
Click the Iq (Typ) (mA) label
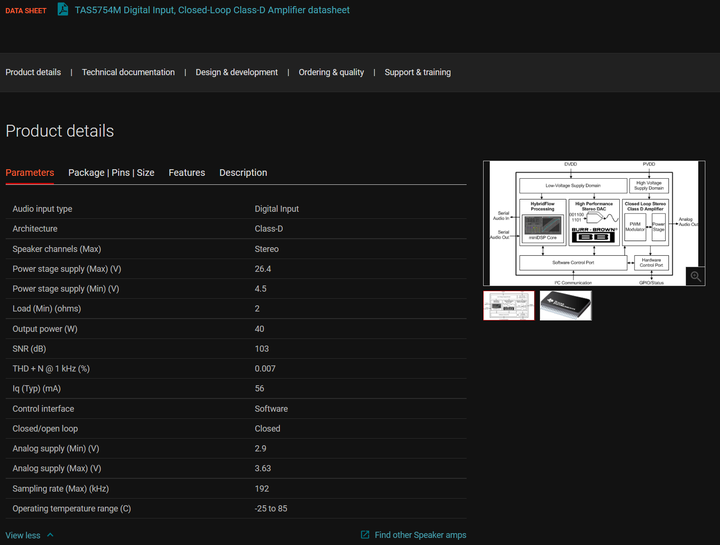(x=37, y=388)
